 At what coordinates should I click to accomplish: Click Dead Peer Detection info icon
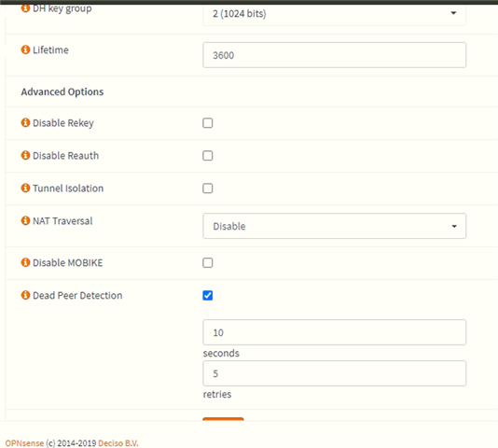click(25, 295)
